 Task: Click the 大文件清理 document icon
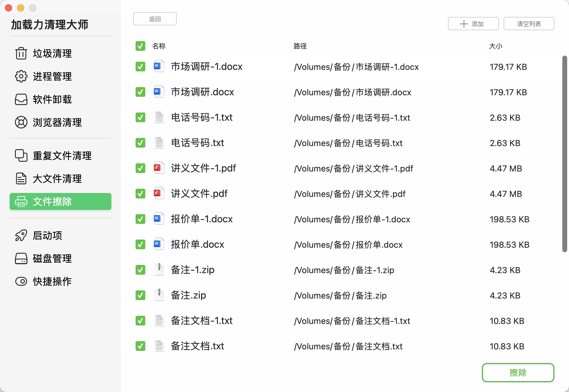[x=21, y=178]
